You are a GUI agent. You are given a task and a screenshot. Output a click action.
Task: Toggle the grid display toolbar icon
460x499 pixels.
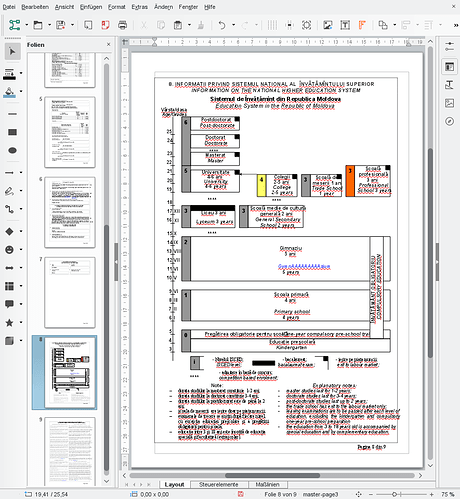click(272, 25)
